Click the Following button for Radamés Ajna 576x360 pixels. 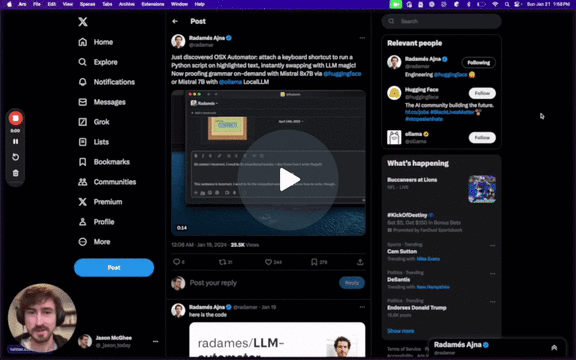tap(478, 62)
